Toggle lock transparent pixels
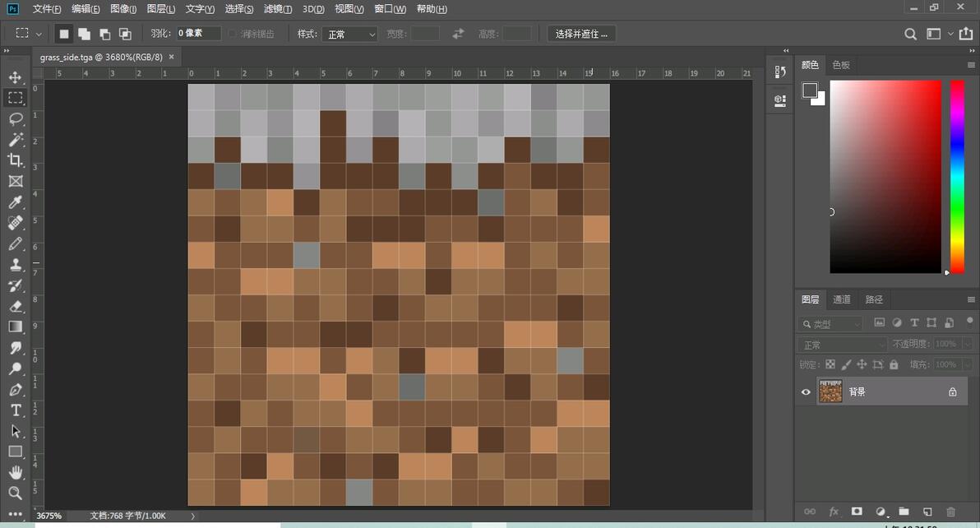The height and width of the screenshot is (528, 980). (x=830, y=364)
